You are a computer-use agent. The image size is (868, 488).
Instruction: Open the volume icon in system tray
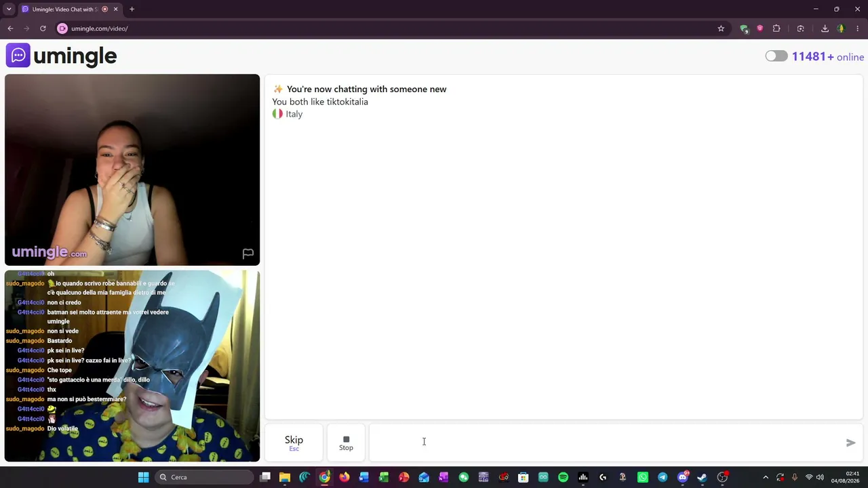pyautogui.click(x=820, y=477)
